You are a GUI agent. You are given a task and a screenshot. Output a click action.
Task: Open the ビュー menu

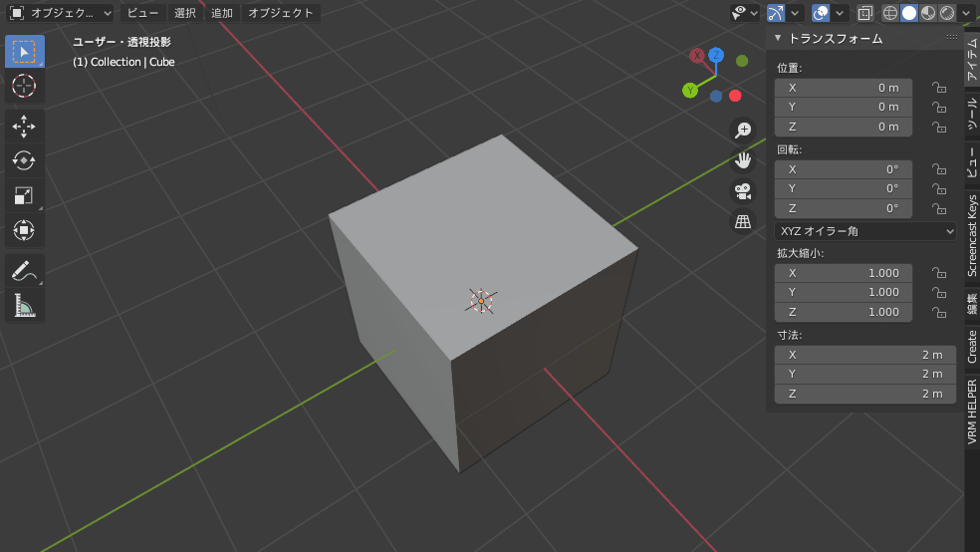(143, 13)
